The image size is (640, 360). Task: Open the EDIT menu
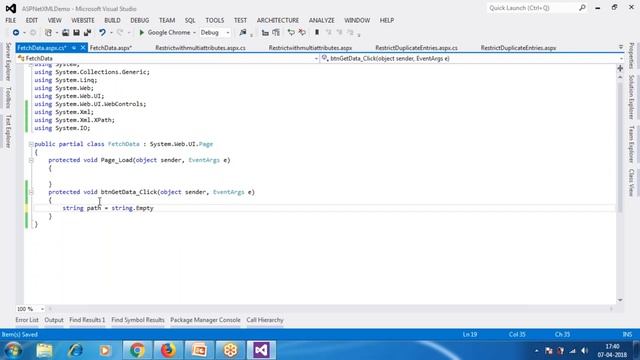coord(31,20)
